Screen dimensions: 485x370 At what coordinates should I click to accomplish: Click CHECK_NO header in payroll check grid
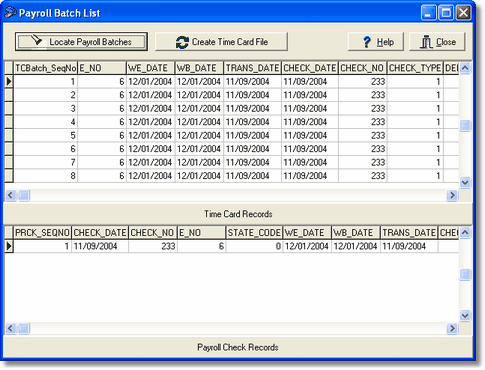[x=153, y=233]
